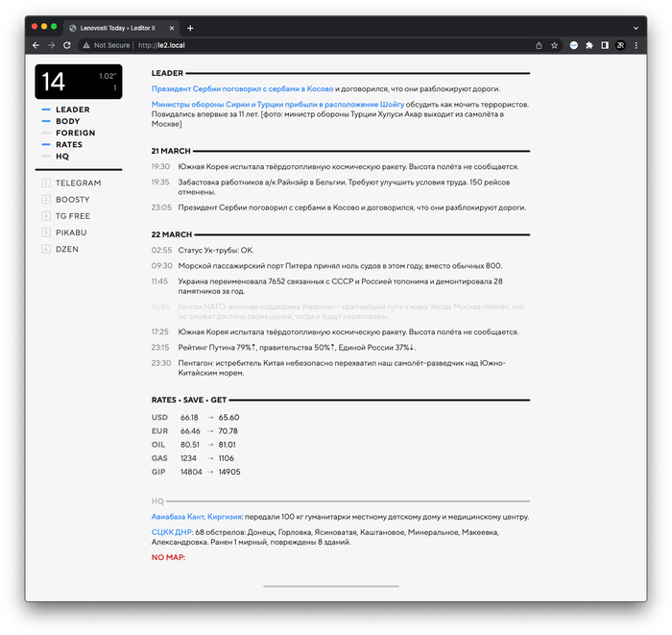Click the 21 MARCH section heading
This screenshot has height=635, width=672.
[x=171, y=151]
